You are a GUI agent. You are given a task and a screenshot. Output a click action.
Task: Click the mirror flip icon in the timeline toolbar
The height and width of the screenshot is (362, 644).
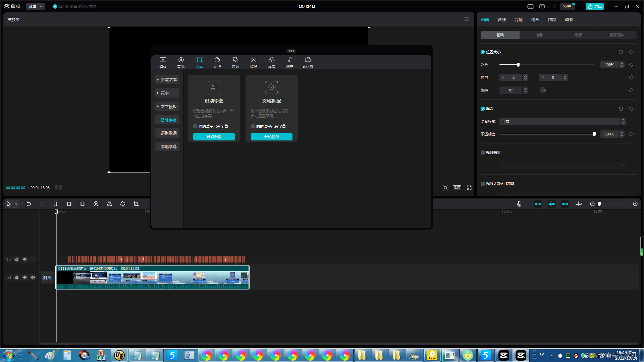click(109, 204)
